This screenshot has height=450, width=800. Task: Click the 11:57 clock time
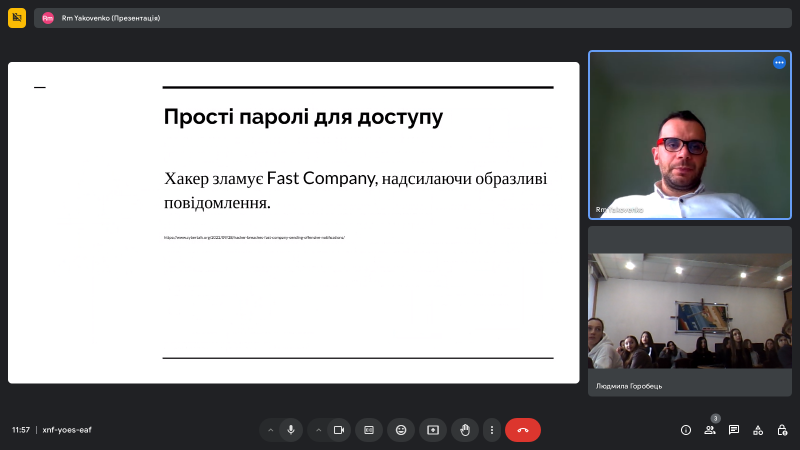(21, 430)
